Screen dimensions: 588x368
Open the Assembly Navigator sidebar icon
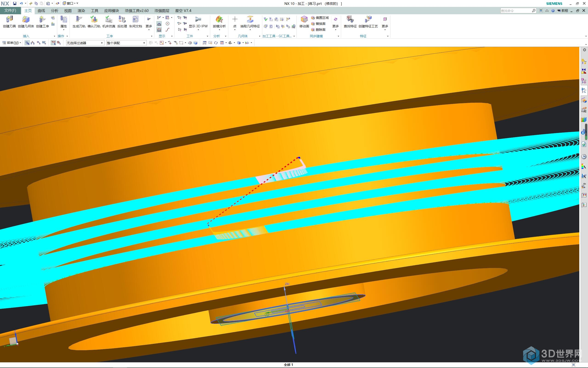coord(584,62)
